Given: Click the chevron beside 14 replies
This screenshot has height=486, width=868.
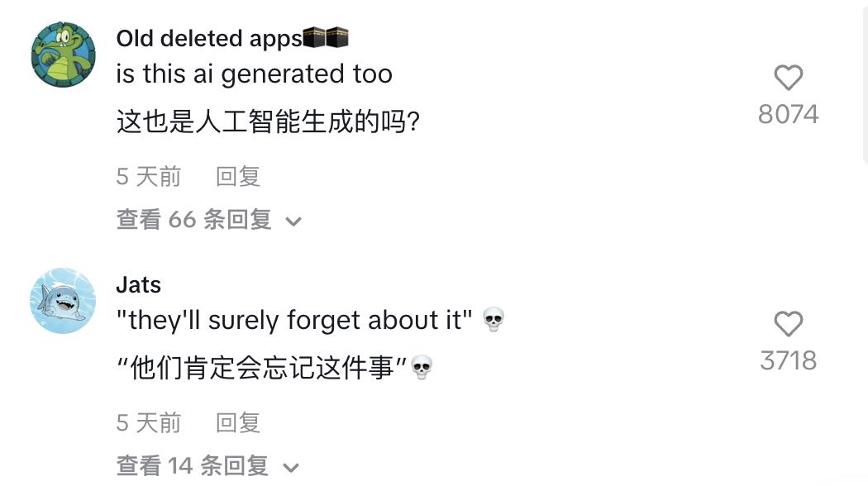Looking at the screenshot, I should click(290, 468).
